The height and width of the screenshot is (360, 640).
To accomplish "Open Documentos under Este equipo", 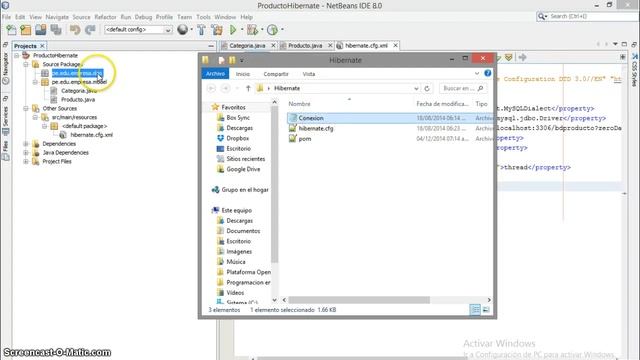I will pos(243,231).
